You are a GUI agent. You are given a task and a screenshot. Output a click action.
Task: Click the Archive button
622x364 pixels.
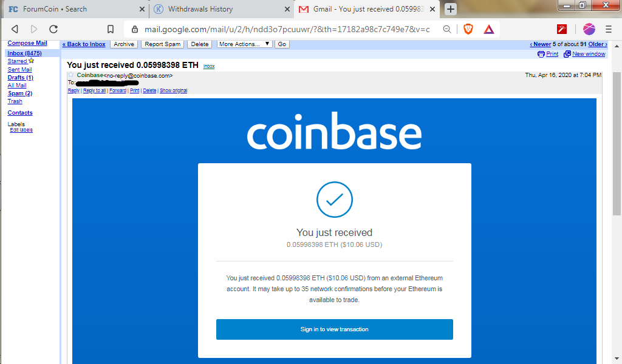[124, 44]
